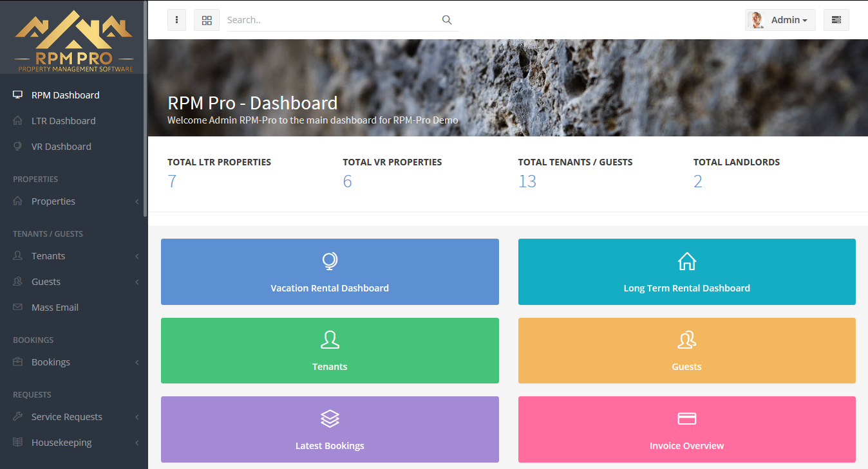
Task: Click the Total LTR Properties value 7
Action: coord(172,181)
